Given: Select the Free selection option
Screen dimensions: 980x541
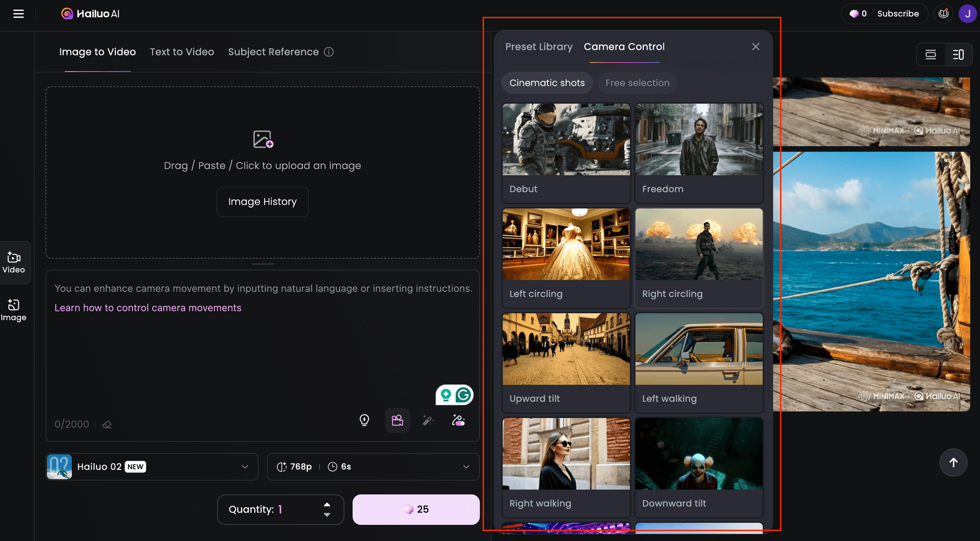Looking at the screenshot, I should (x=637, y=83).
